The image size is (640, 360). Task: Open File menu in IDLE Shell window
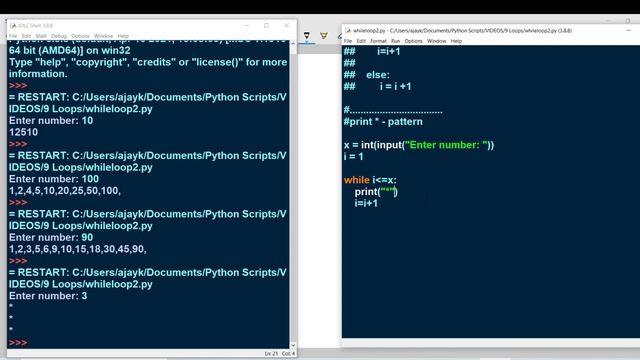[13, 36]
